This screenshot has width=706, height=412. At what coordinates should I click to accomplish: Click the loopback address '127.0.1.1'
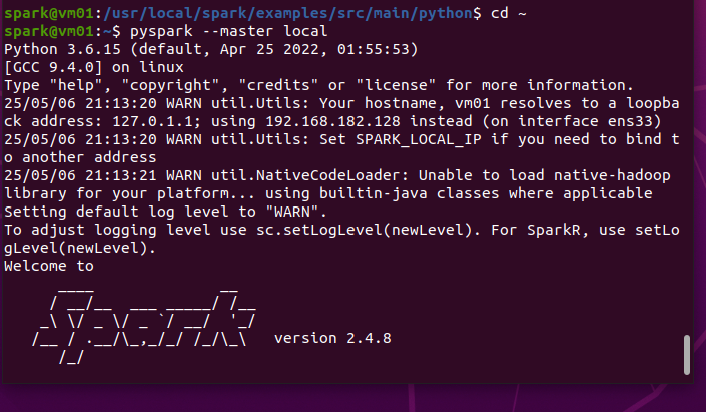(153, 121)
